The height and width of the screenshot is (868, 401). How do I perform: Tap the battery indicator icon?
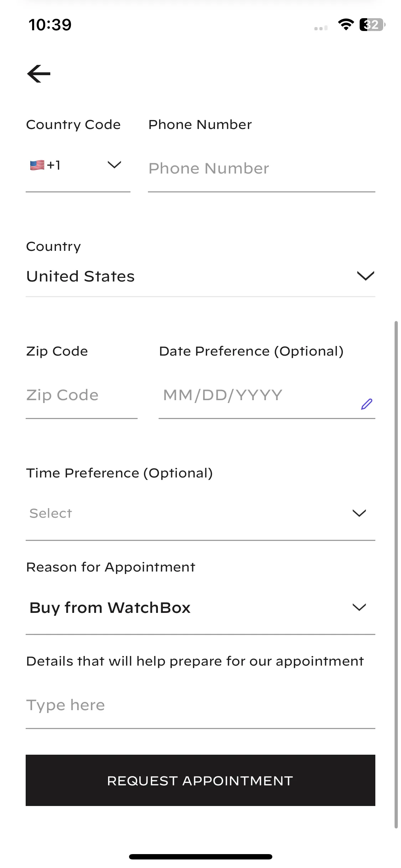click(372, 25)
